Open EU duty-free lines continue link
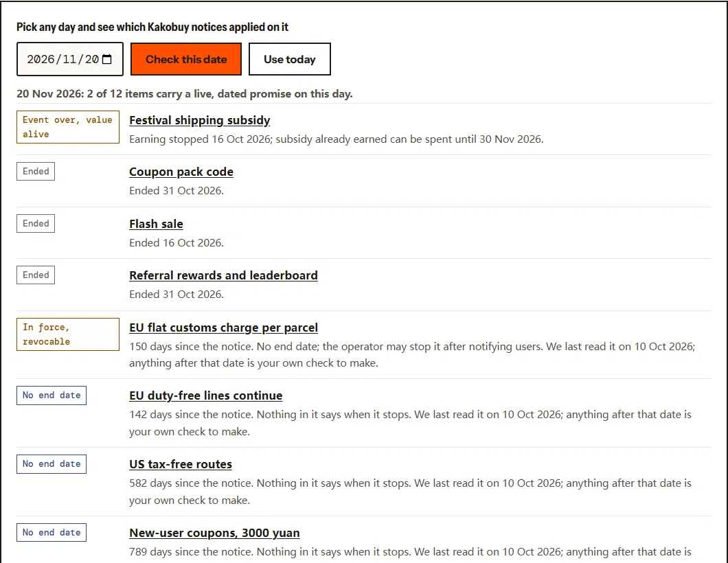This screenshot has width=728, height=563. pos(205,395)
